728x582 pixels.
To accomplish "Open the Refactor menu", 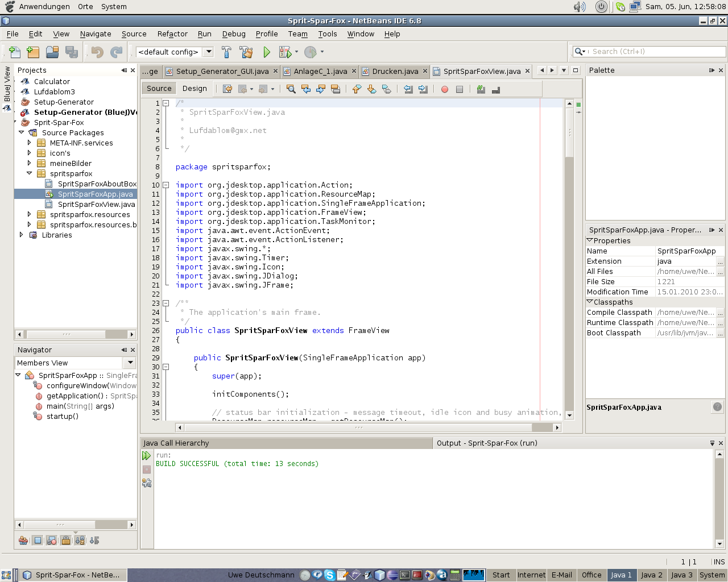I will tap(172, 34).
